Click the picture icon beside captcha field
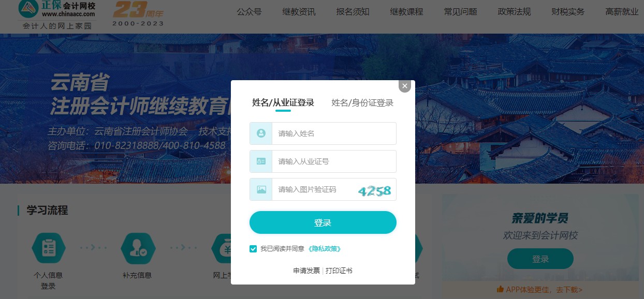The height and width of the screenshot is (299, 644). click(x=260, y=189)
